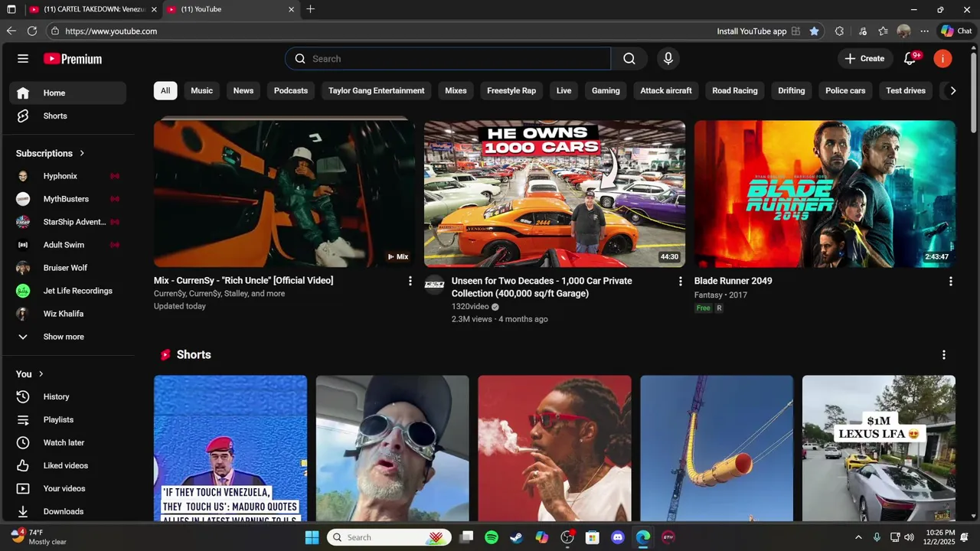The image size is (980, 551).
Task: Click the YouTube search input field
Action: point(448,59)
